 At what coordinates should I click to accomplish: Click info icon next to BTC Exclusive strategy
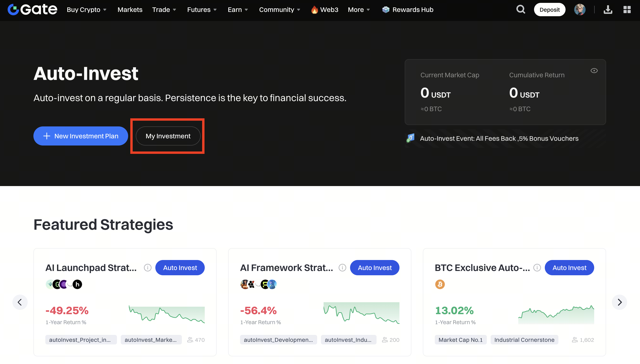tap(537, 267)
